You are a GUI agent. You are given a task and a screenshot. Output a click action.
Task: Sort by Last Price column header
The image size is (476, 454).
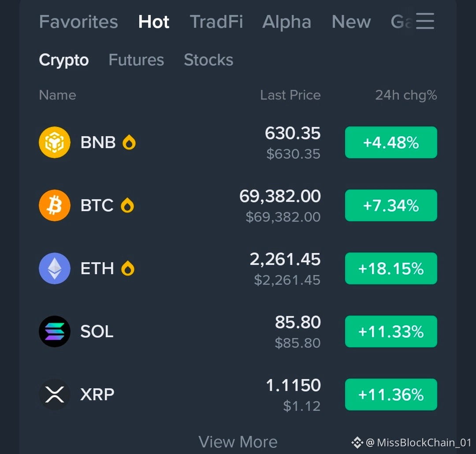[290, 95]
